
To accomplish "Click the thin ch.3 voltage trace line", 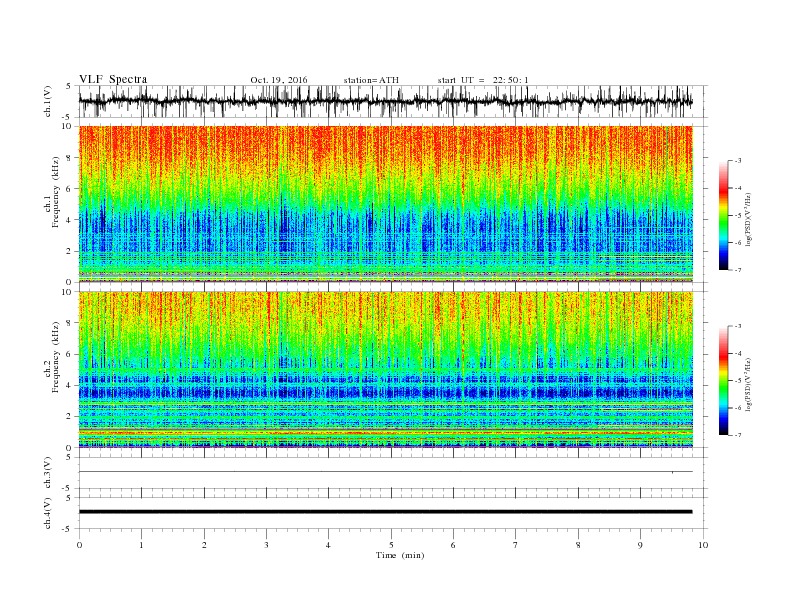I will (385, 472).
